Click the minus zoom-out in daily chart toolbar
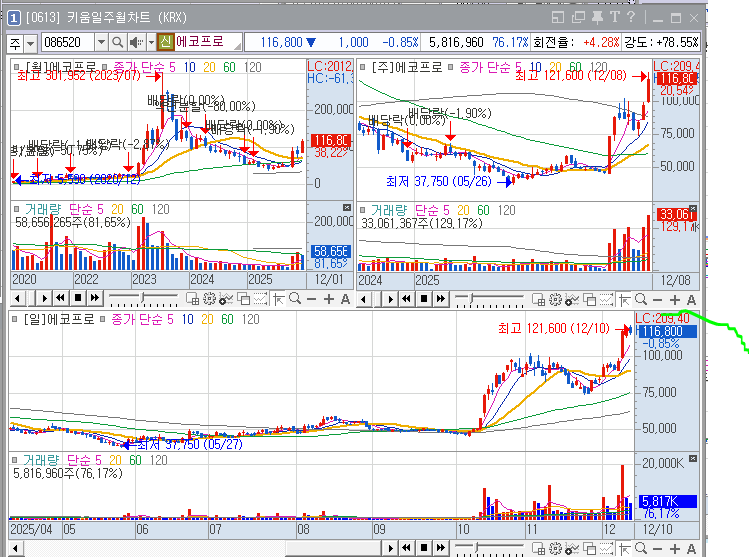 pyautogui.click(x=658, y=548)
